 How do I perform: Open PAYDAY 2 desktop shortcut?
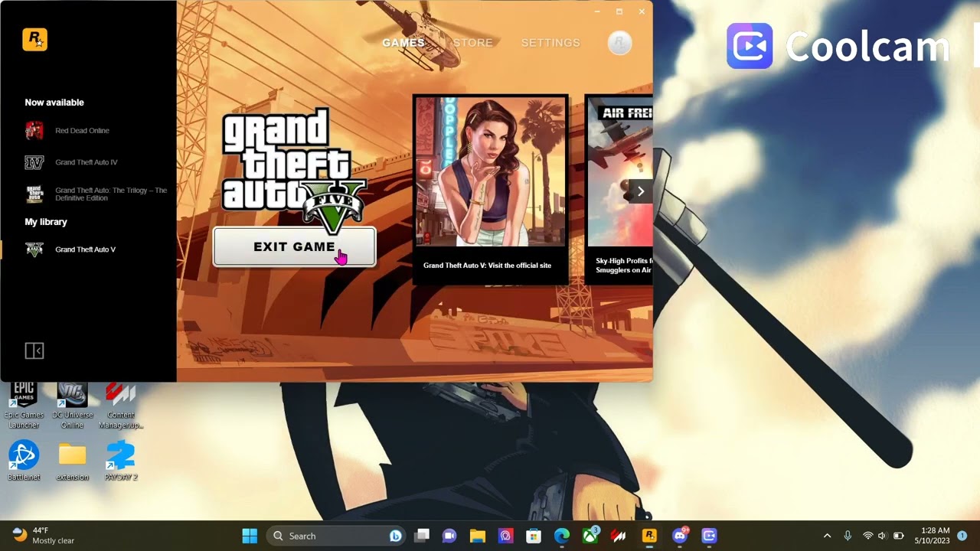point(121,461)
